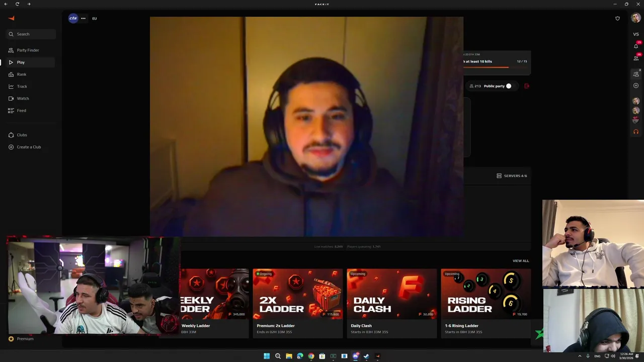Open the Weekly Ladder card
The height and width of the screenshot is (362, 644).
pyautogui.click(x=215, y=303)
